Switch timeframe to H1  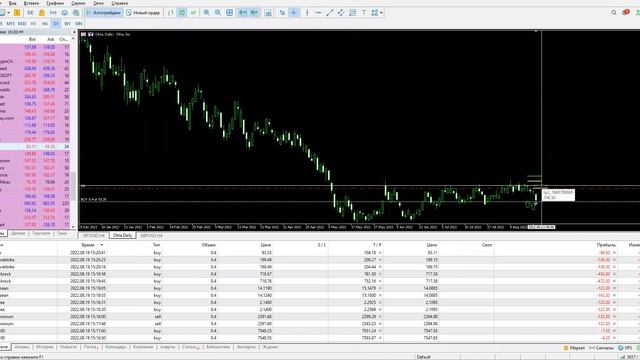pos(33,24)
